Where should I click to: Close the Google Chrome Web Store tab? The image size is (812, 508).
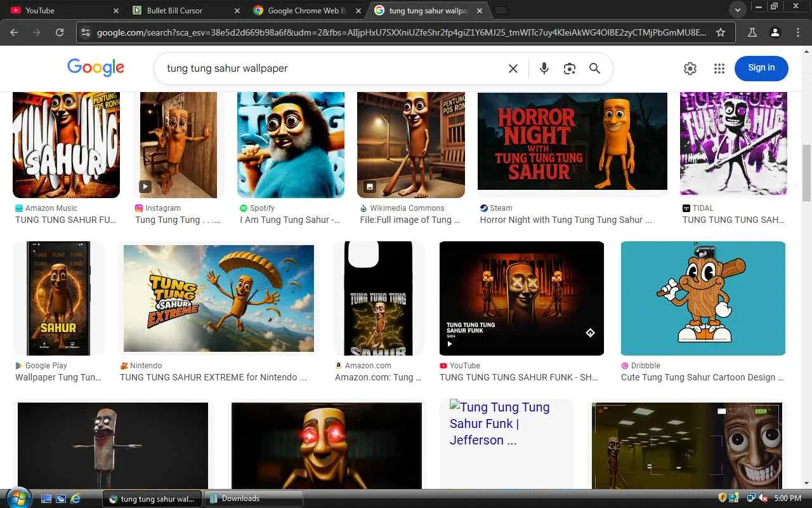[358, 11]
